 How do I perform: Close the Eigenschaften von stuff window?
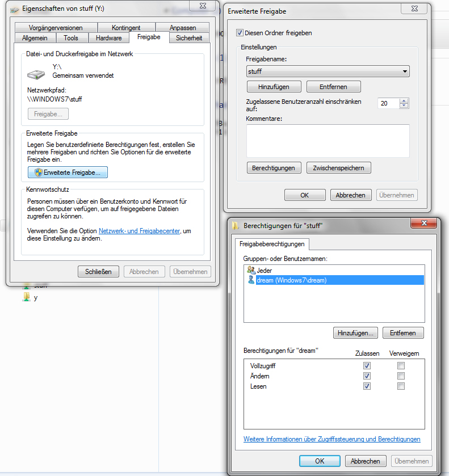pos(203,6)
